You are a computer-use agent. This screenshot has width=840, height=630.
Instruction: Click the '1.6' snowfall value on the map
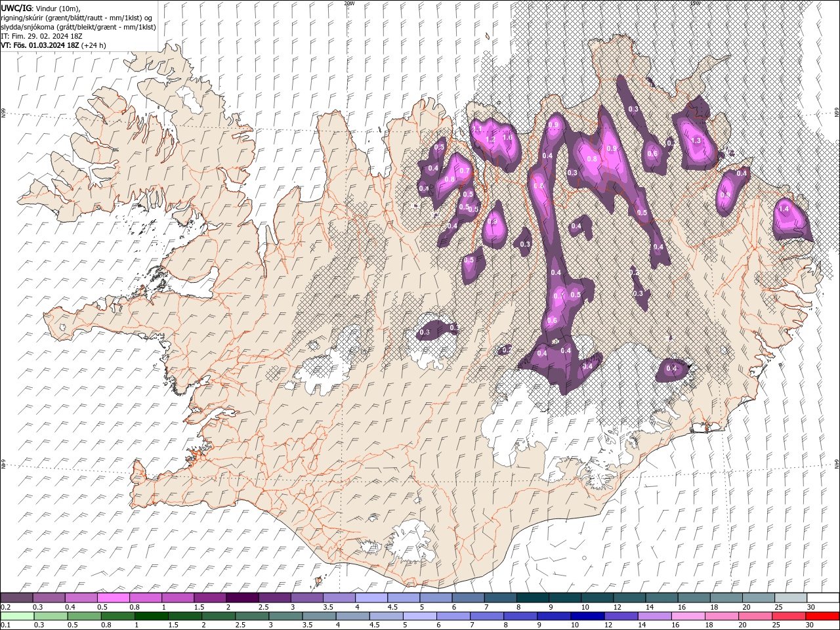pos(507,138)
